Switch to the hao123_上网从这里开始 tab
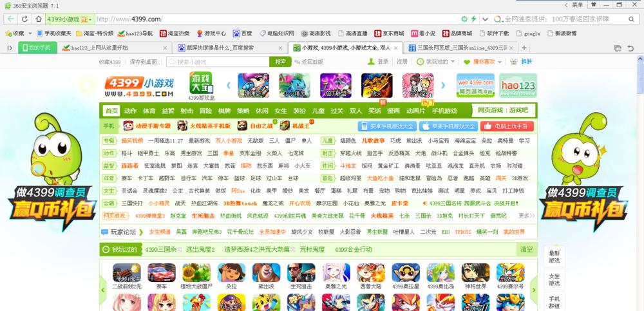Viewport: 644px width, 311px height. [115, 48]
